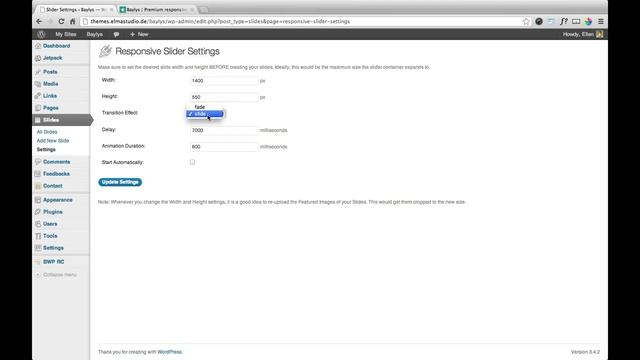The image size is (640, 360).
Task: Switch to Slider Settings browser tab
Action: pos(76,9)
